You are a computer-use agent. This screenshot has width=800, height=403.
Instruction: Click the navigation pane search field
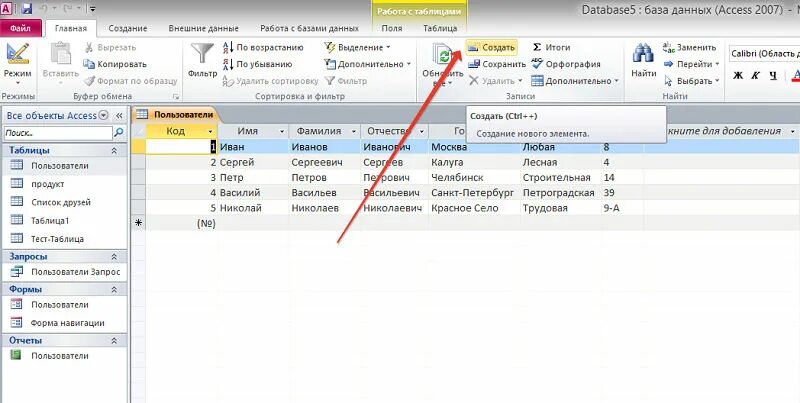58,133
